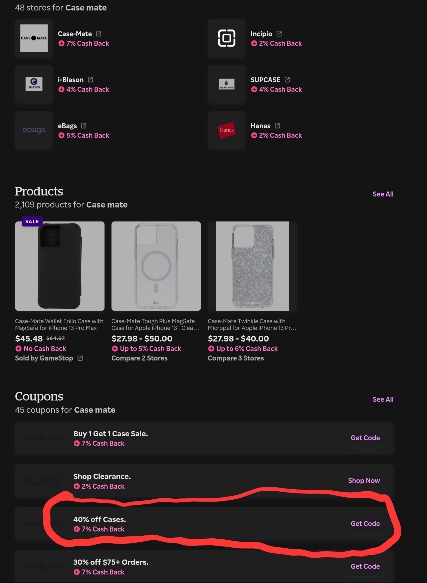Open the Tough Plus MagSafe case thumbnail
This screenshot has height=583, width=427.
156,266
